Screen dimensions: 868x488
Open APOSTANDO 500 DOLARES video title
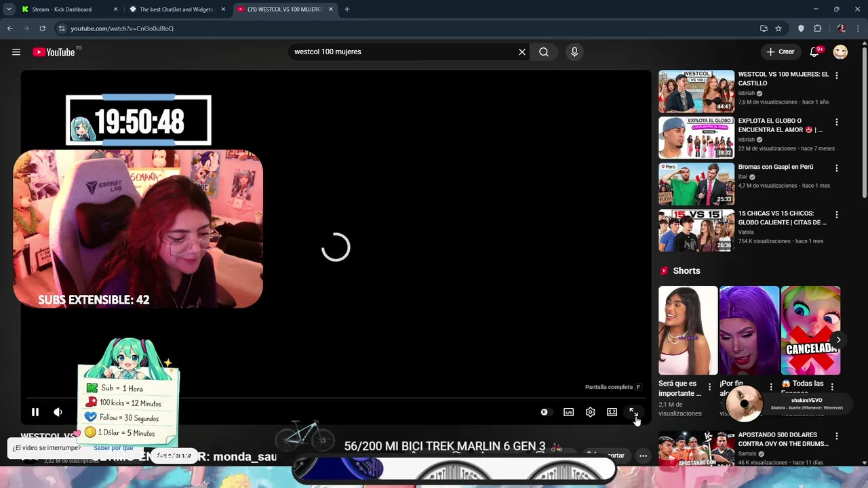pyautogui.click(x=783, y=439)
